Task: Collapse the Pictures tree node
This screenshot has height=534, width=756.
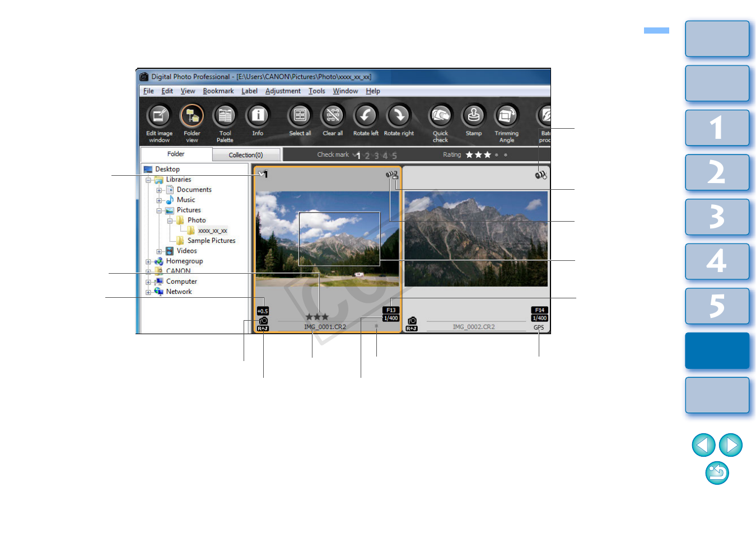Action: pos(159,211)
